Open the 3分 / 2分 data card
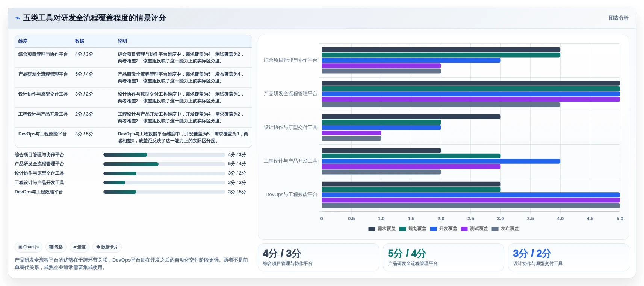Screen dimensions: 644x286 (568, 257)
